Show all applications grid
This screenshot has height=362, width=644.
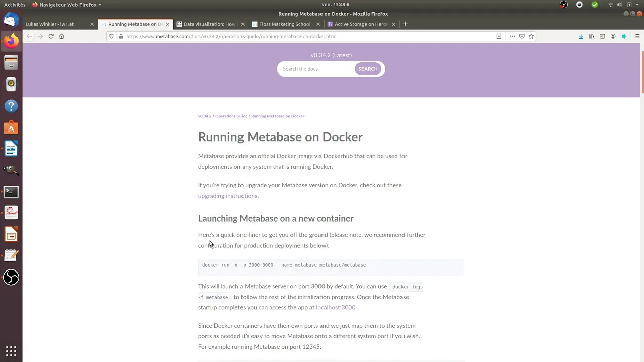pyautogui.click(x=11, y=351)
